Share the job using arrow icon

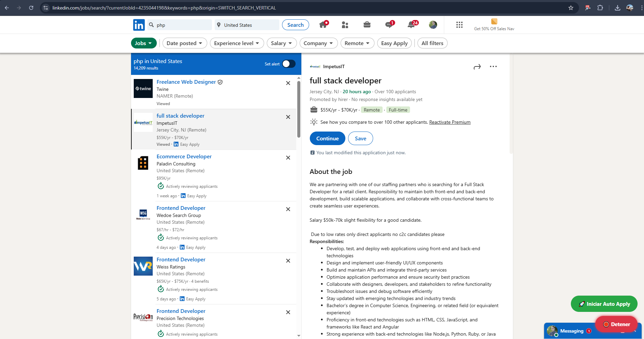[477, 67]
